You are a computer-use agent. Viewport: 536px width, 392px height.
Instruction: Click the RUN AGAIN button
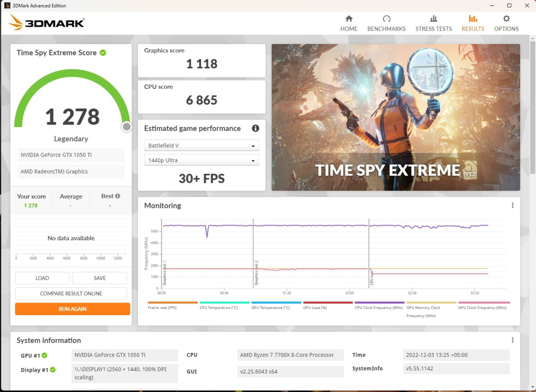coord(71,309)
